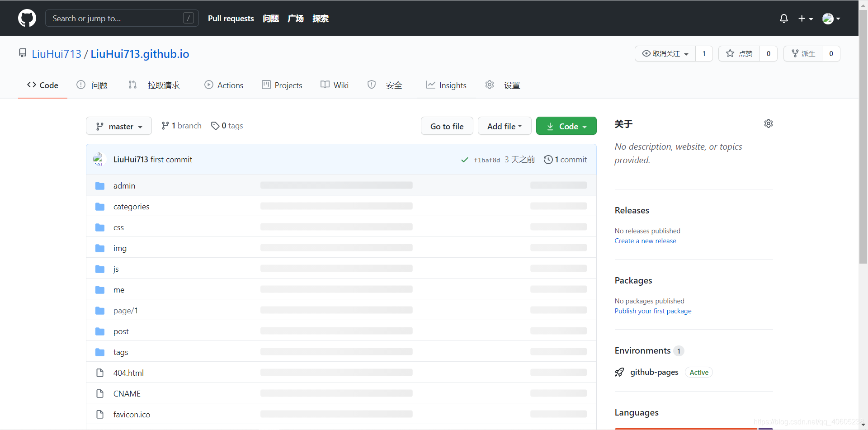Open the Packages heading link

[633, 280]
